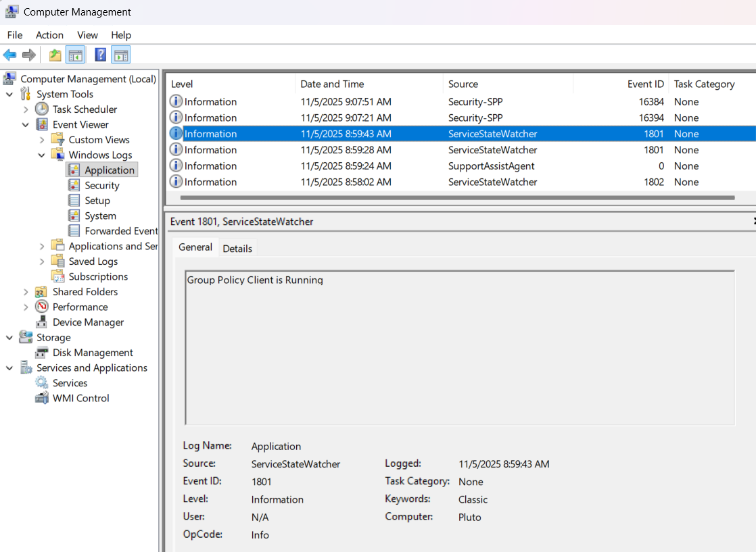Click the Security log icon in tree
Image resolution: width=756 pixels, height=552 pixels.
pos(74,185)
